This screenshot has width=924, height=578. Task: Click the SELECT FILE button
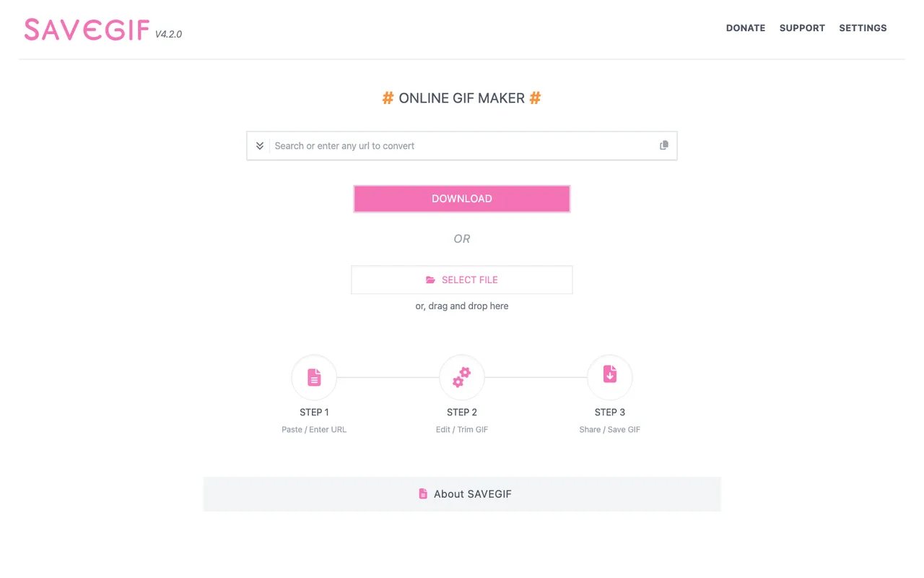(x=462, y=280)
